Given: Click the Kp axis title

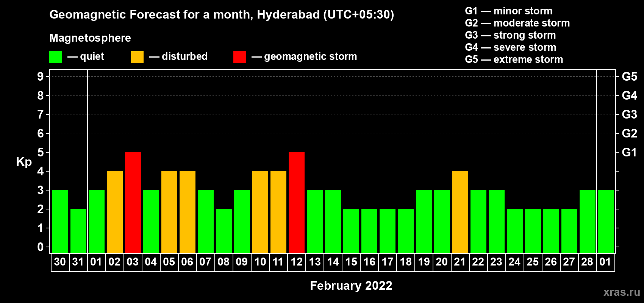Looking at the screenshot, I should (24, 162).
